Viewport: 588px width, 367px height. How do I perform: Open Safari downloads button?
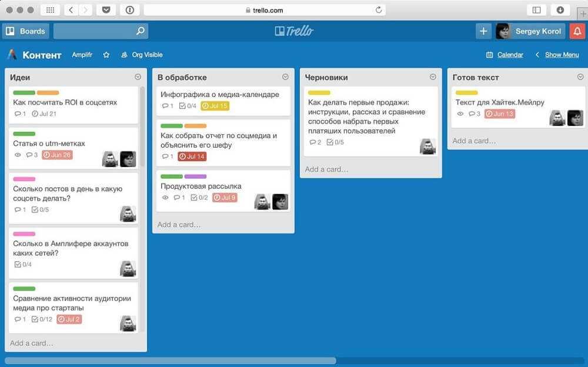560,10
